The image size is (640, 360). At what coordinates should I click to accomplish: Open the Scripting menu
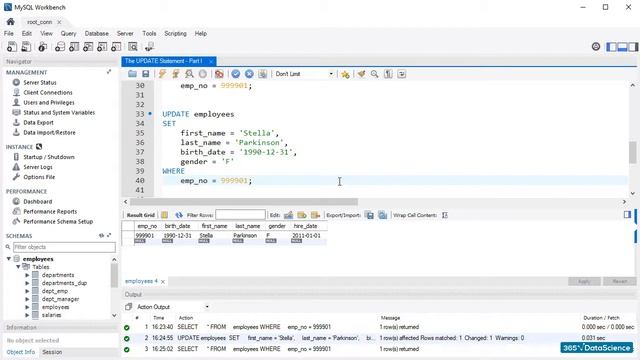pyautogui.click(x=176, y=33)
